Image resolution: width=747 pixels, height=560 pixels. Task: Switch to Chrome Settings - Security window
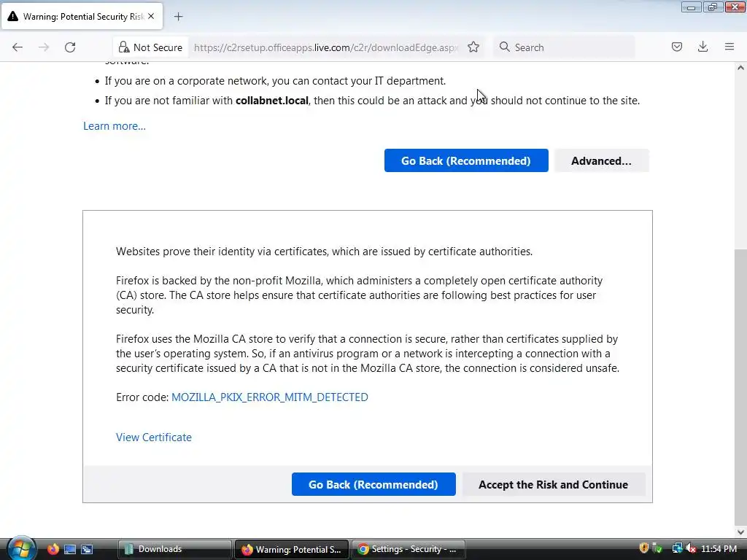[409, 549]
